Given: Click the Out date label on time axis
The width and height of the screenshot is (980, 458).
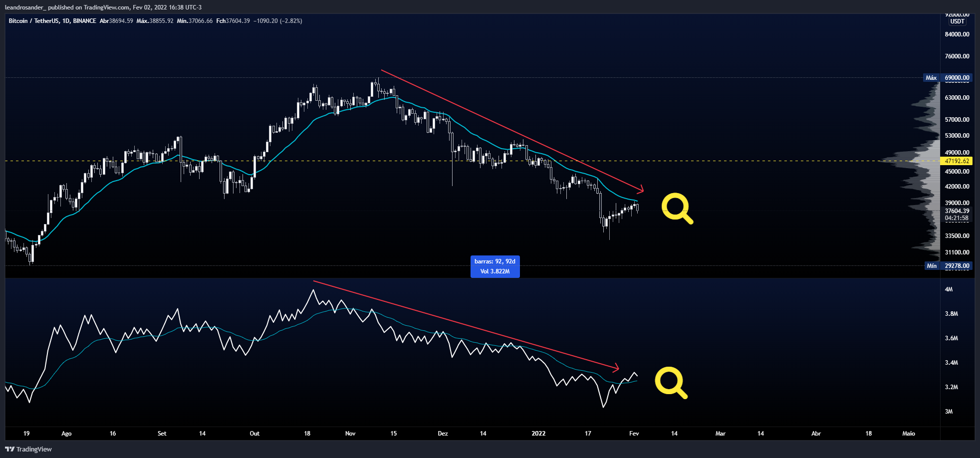Looking at the screenshot, I should (254, 434).
